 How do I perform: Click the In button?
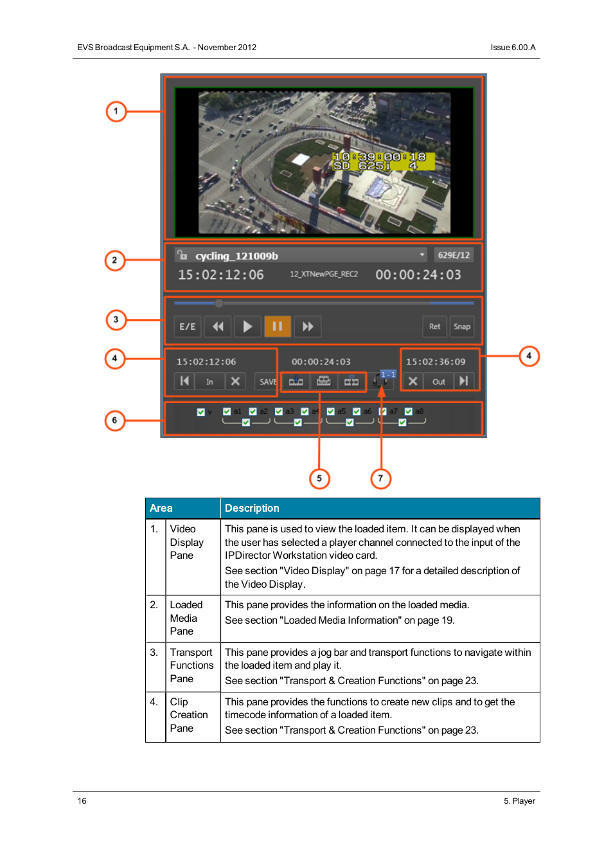(x=209, y=381)
